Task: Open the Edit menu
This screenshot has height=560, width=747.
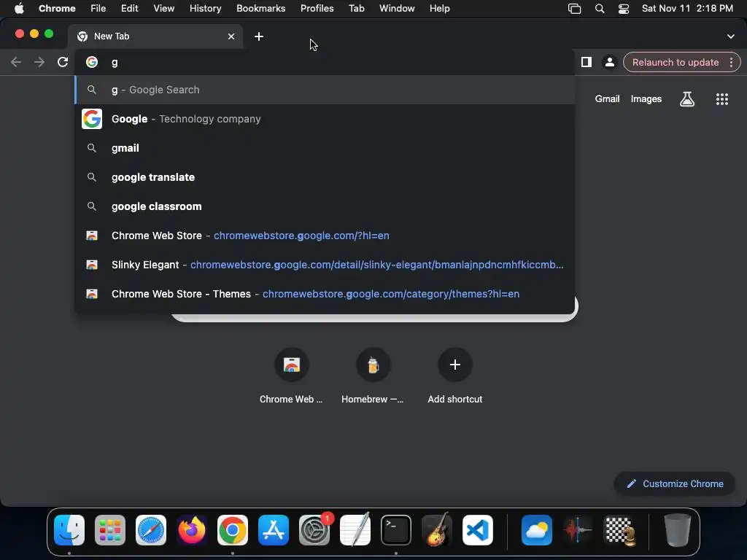Action: tap(129, 9)
